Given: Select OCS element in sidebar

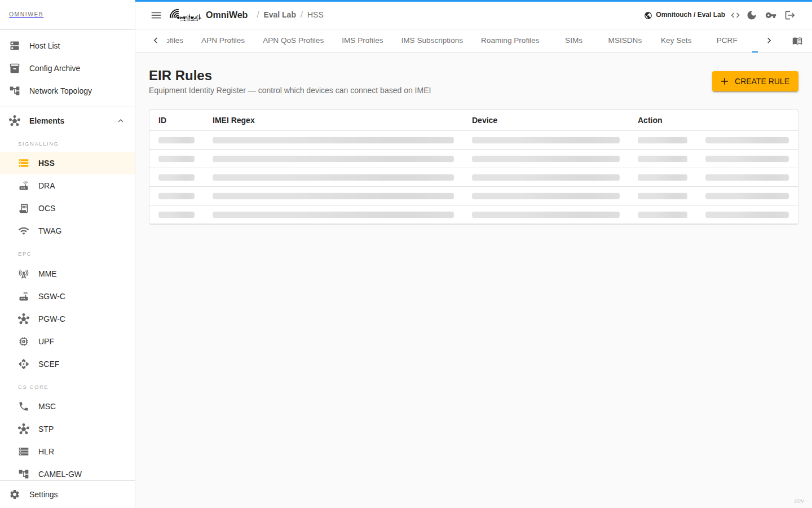Looking at the screenshot, I should pyautogui.click(x=68, y=208).
